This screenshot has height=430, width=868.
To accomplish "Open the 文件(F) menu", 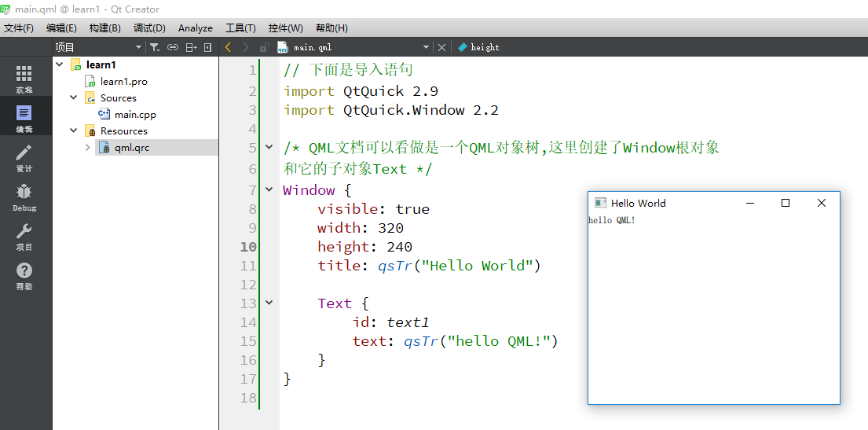I will pyautogui.click(x=19, y=28).
